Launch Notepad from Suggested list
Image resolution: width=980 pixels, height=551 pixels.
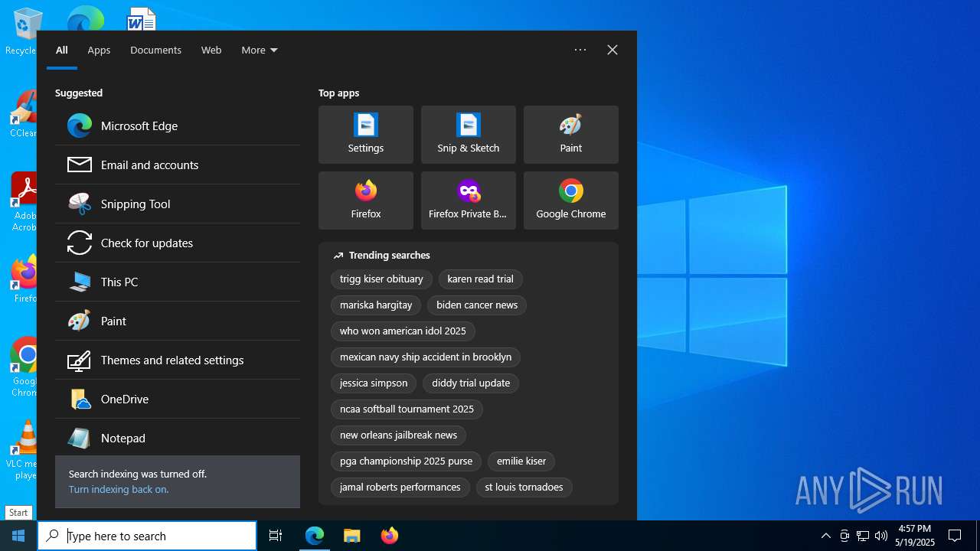coord(178,439)
